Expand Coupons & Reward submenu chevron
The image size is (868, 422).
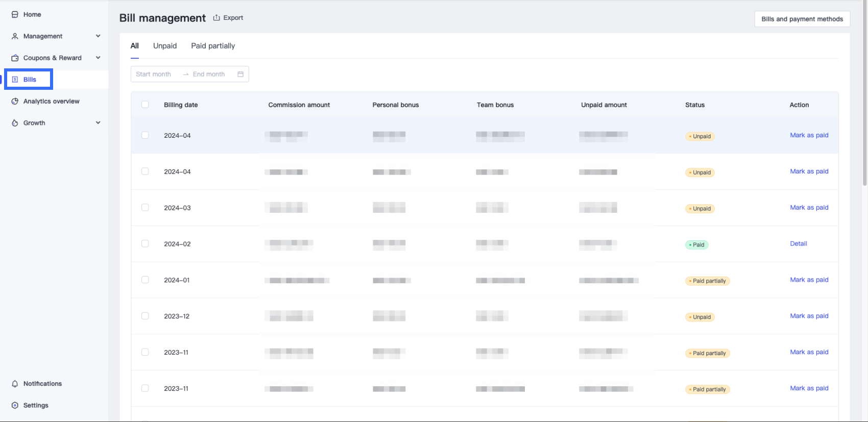pyautogui.click(x=98, y=58)
